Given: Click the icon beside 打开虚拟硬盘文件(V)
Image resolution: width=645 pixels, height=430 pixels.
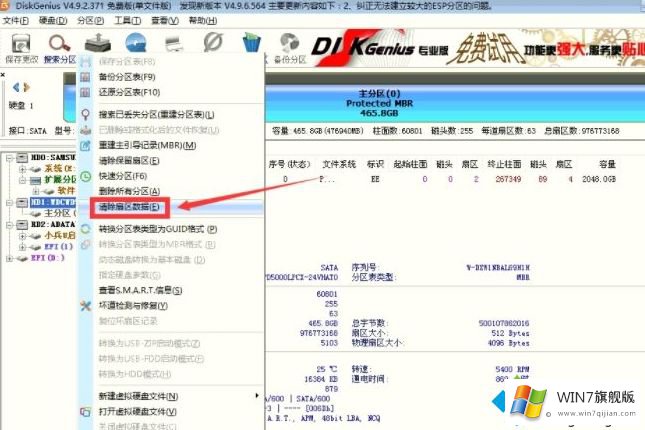Looking at the screenshot, I should coord(85,411).
